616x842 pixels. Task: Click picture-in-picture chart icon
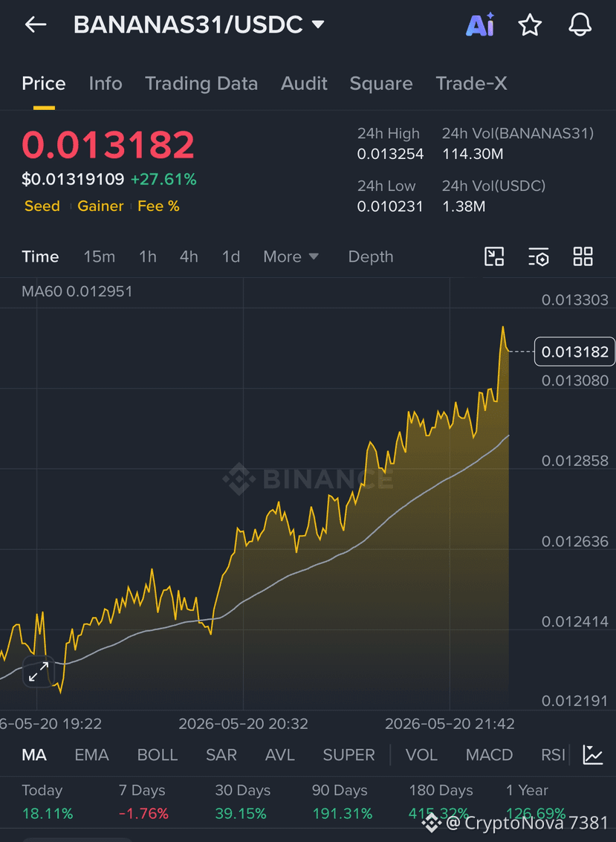pyautogui.click(x=493, y=256)
